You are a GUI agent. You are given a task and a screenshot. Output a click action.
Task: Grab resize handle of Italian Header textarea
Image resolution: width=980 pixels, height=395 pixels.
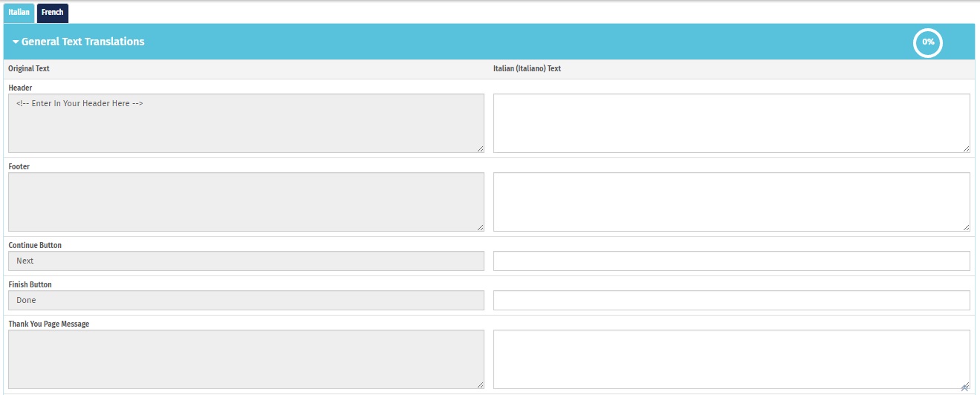(965, 148)
